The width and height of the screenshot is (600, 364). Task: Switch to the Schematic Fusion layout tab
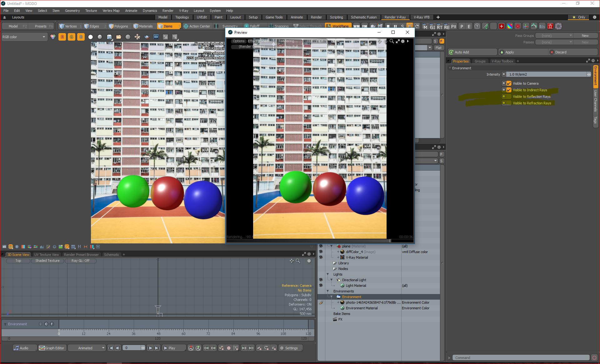tap(363, 17)
